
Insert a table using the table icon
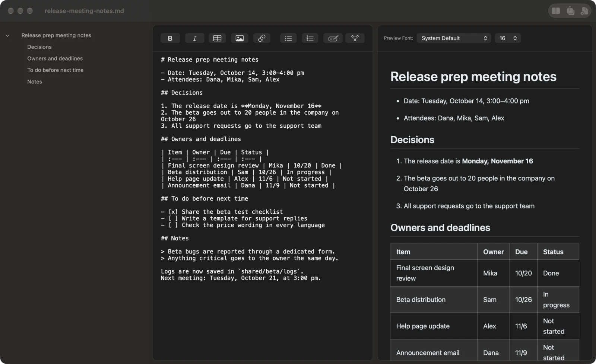coord(217,38)
